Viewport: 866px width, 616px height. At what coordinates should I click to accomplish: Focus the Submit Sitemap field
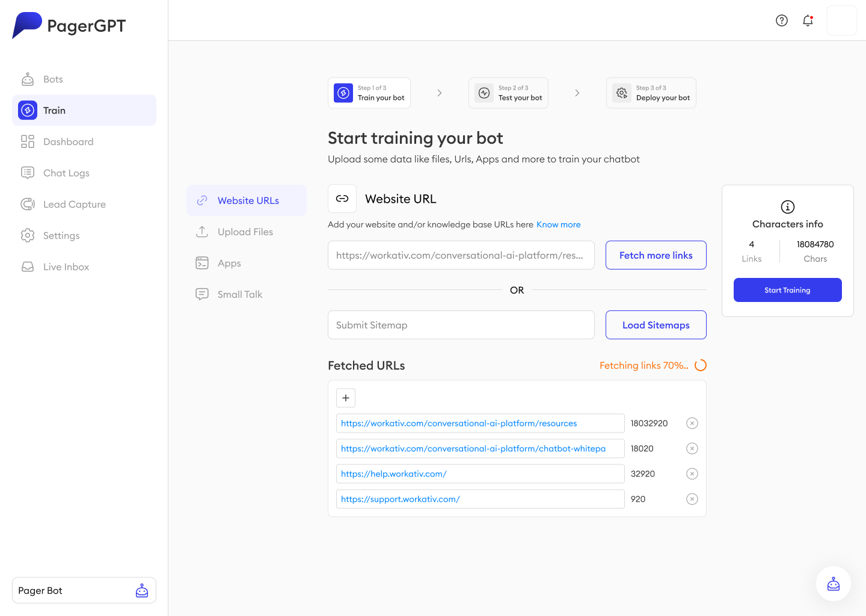(461, 325)
